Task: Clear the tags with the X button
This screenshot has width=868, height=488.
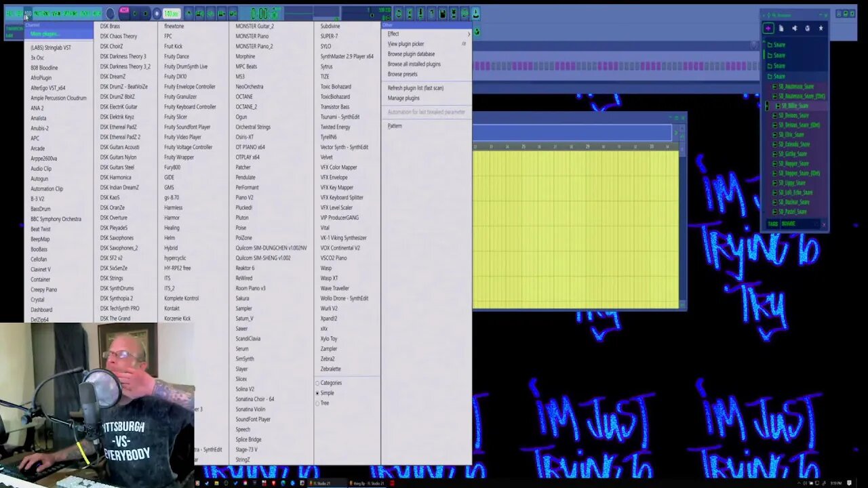Action: (825, 224)
